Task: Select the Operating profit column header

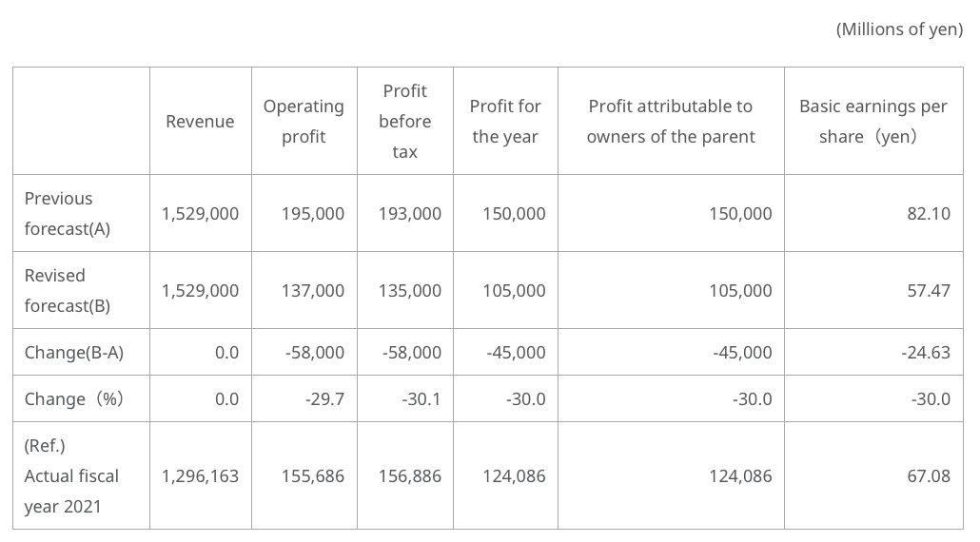Action: click(x=304, y=121)
